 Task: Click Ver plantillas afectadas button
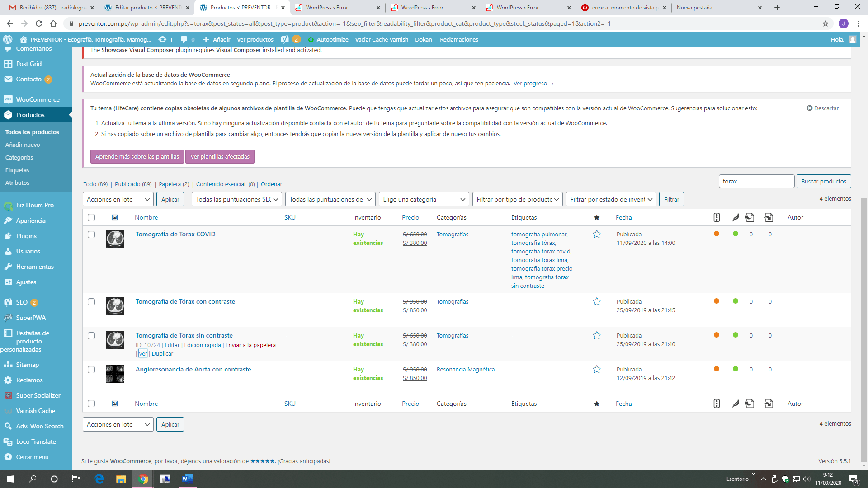[x=220, y=156]
